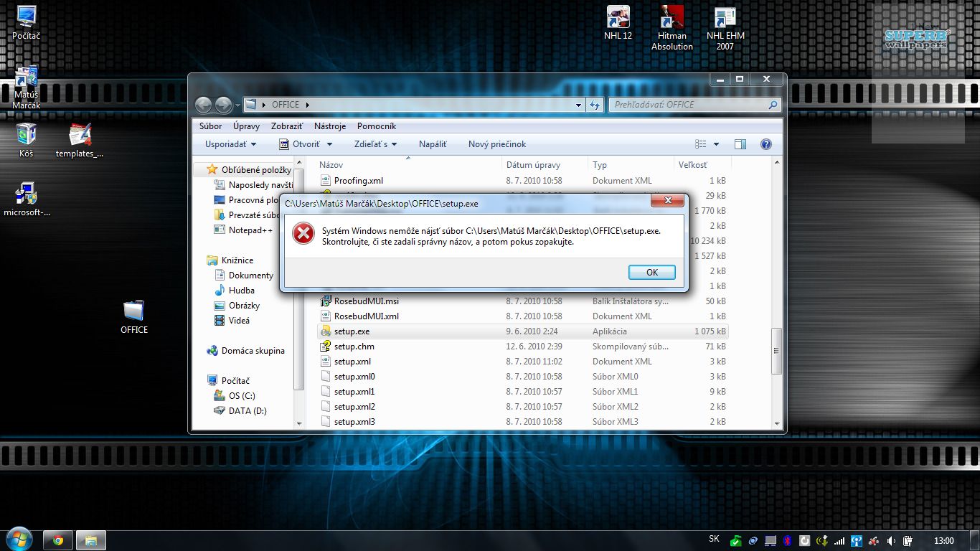Image resolution: width=980 pixels, height=551 pixels.
Task: Open the Nástroje menu
Action: [x=330, y=126]
